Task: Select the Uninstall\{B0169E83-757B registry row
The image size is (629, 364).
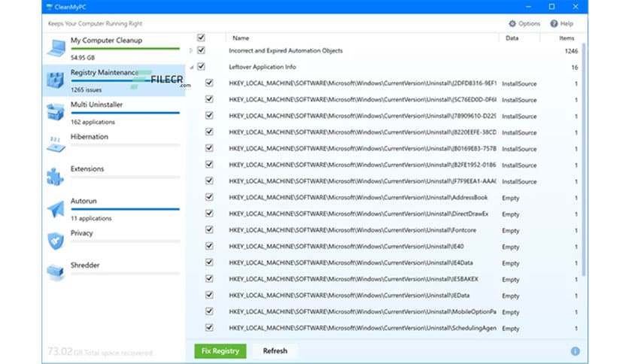Action: point(384,148)
